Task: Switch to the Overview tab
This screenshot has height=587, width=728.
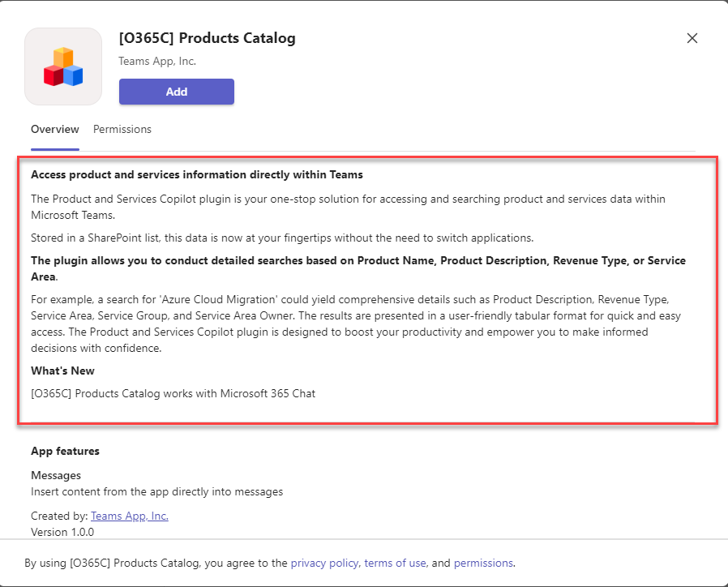Action: pos(55,129)
